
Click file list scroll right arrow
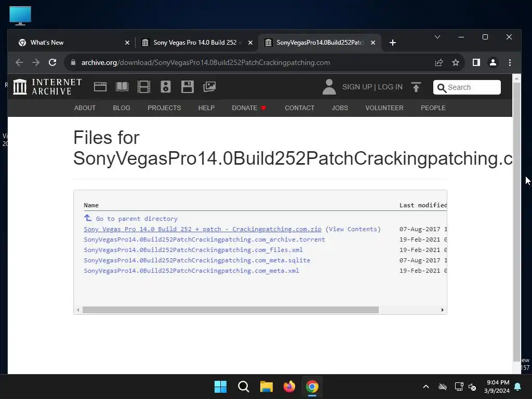pyautogui.click(x=442, y=310)
